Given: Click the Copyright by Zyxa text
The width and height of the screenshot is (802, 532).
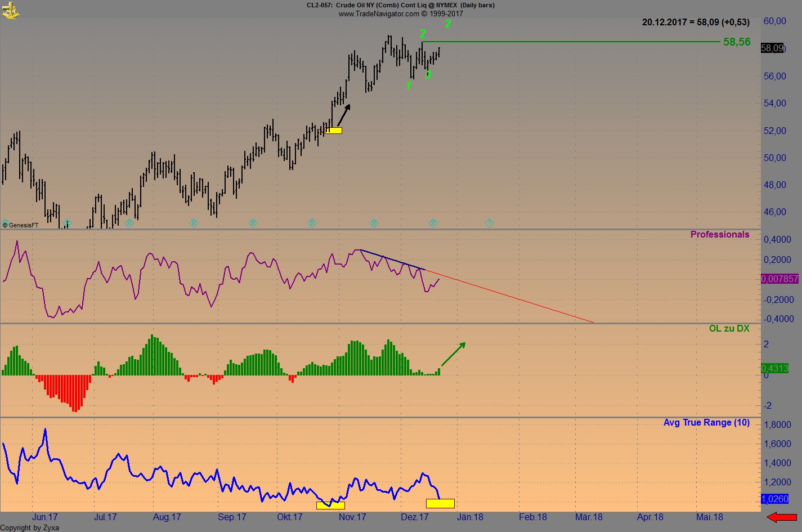Looking at the screenshot, I should point(30,527).
